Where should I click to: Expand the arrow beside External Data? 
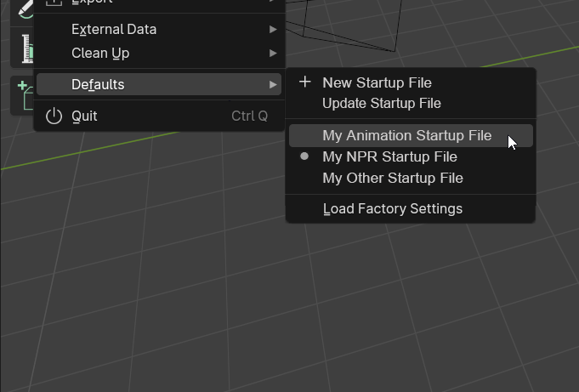pyautogui.click(x=273, y=29)
